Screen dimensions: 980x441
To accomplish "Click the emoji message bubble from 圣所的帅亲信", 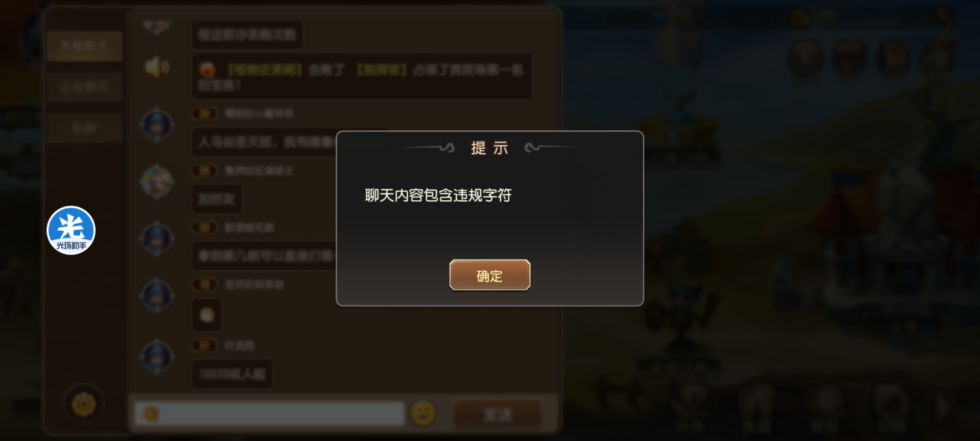I will point(207,315).
